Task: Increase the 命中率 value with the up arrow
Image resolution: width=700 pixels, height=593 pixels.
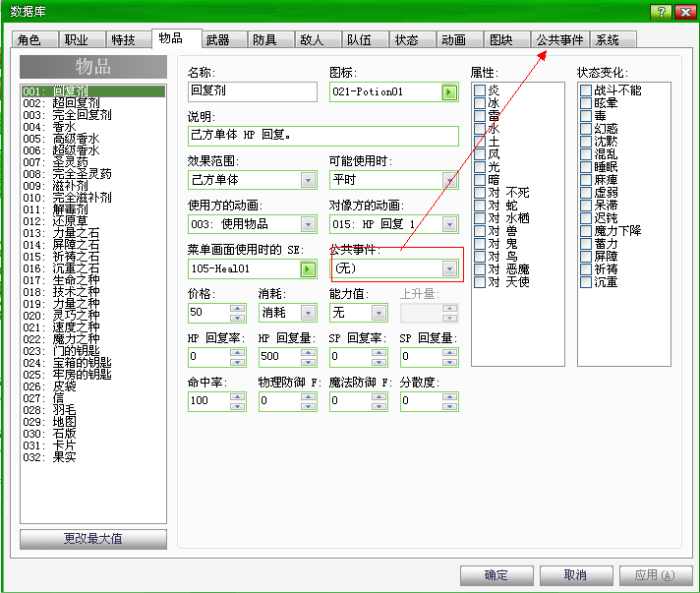Action: (237, 397)
